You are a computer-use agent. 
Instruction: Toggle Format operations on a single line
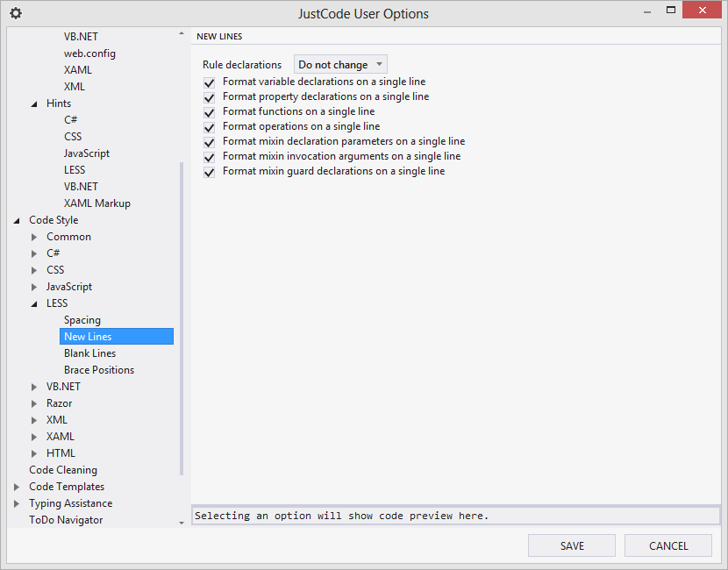click(209, 127)
